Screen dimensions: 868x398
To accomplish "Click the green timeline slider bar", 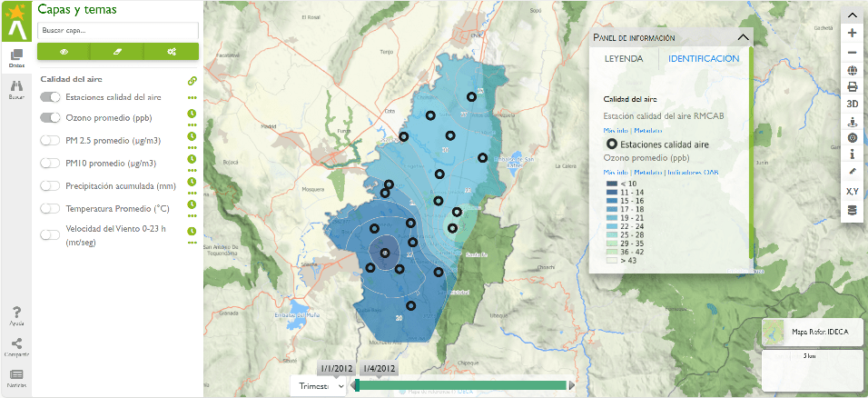I will tap(463, 385).
